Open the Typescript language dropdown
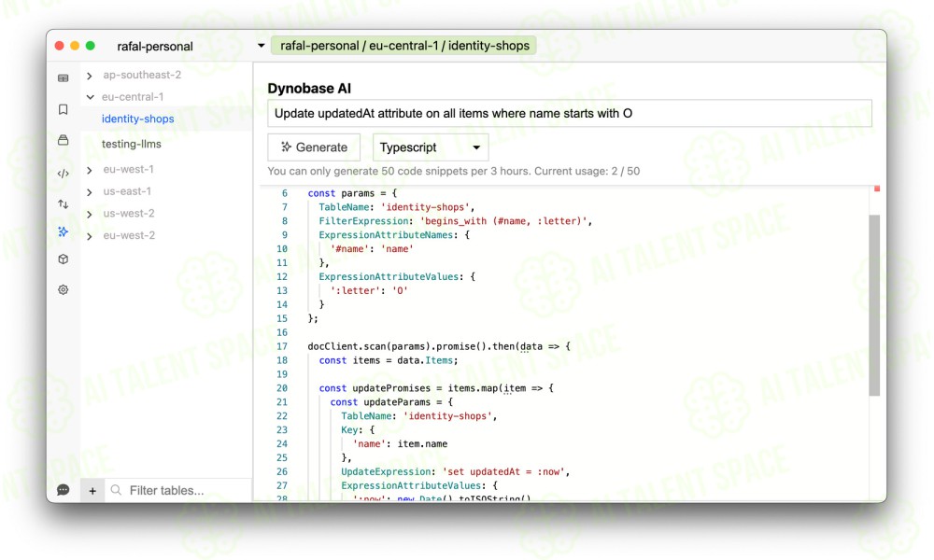 tap(431, 147)
